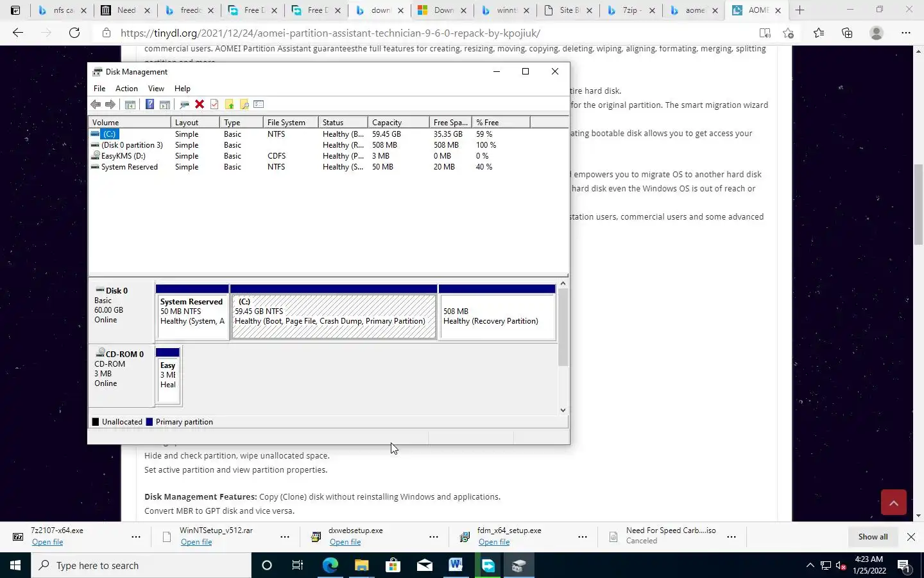The height and width of the screenshot is (578, 924).
Task: Click the Forward arrow in Disk Management toolbar
Action: click(x=110, y=105)
